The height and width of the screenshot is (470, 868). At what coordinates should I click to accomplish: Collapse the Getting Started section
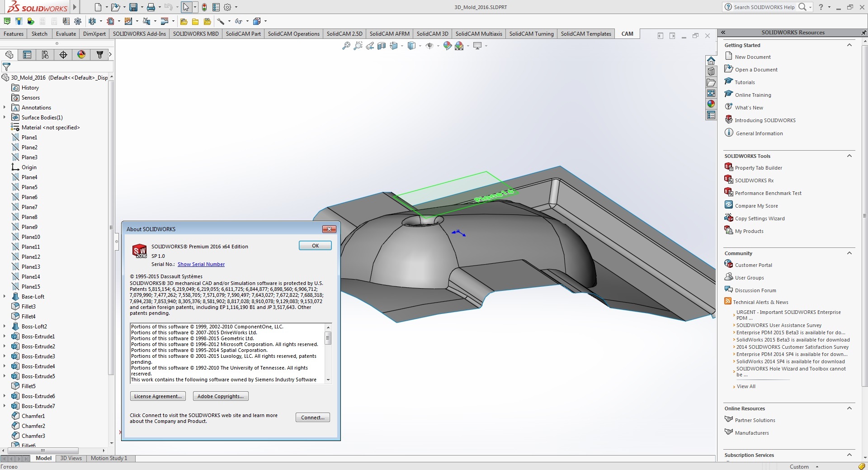click(849, 45)
